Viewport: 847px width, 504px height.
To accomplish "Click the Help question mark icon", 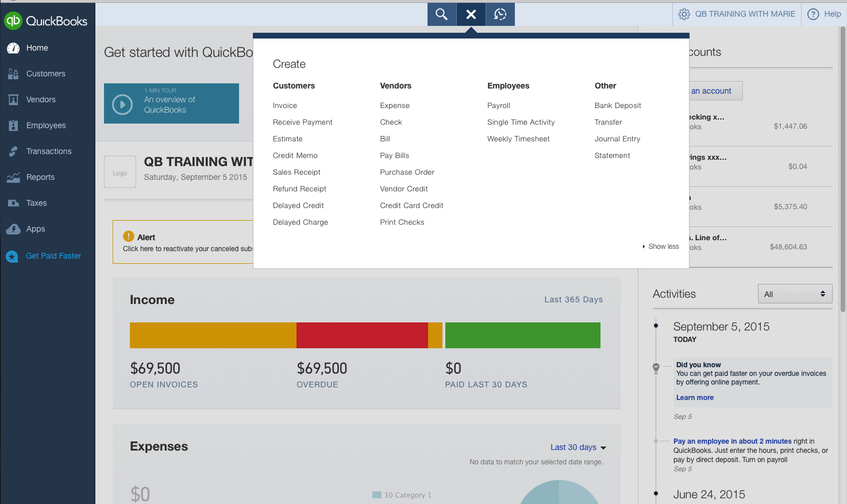I will [813, 14].
